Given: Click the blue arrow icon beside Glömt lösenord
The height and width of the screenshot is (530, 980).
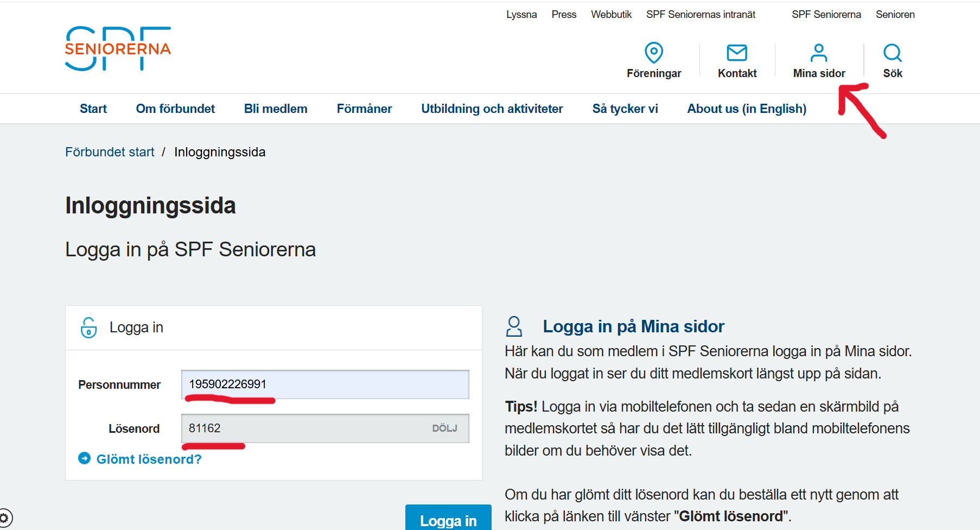Looking at the screenshot, I should pyautogui.click(x=84, y=458).
